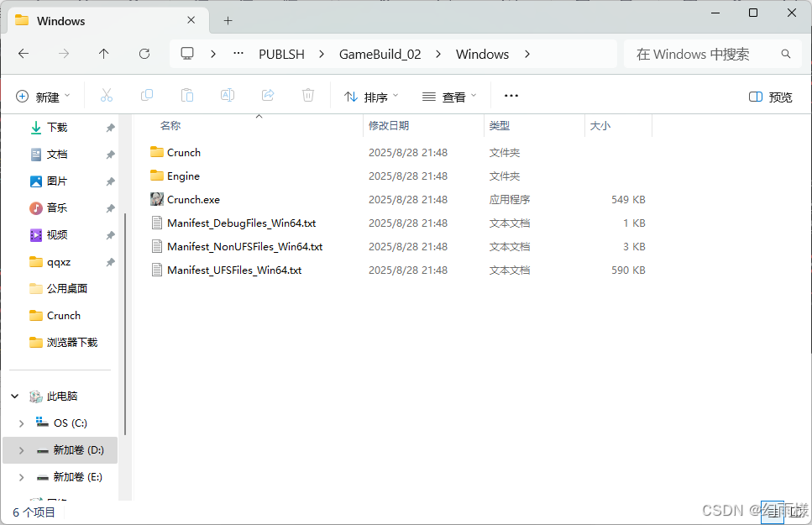Image resolution: width=812 pixels, height=525 pixels.
Task: Click the Cut scissors icon
Action: tap(107, 96)
